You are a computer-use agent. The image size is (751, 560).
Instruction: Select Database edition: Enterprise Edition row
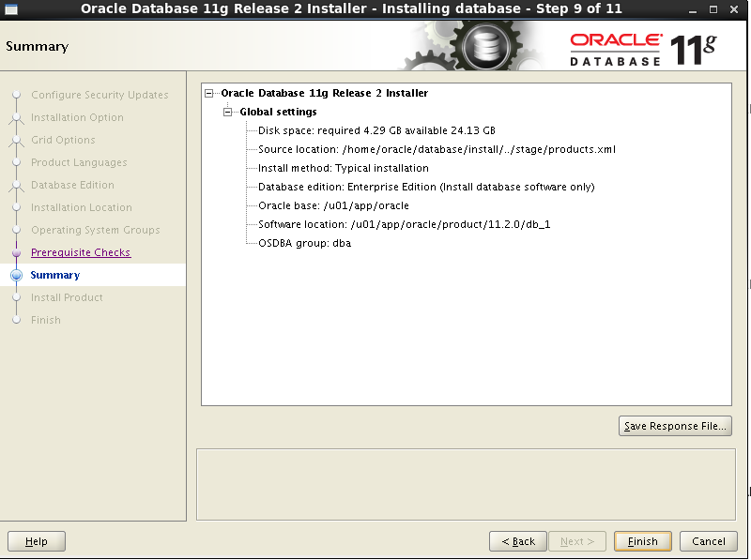[x=426, y=187]
